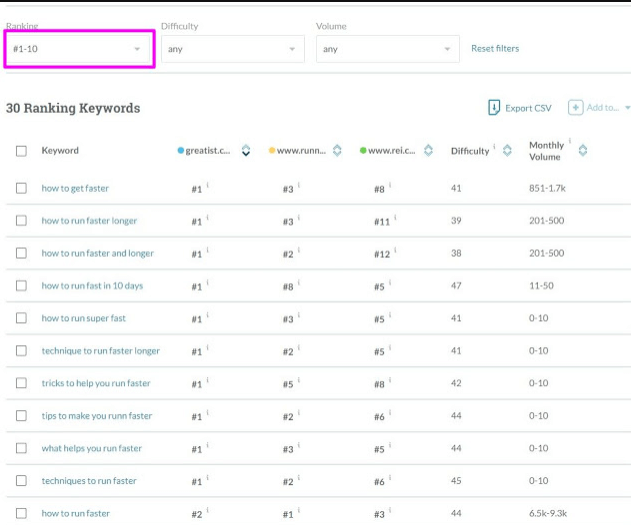Click 'tricks to help you run faster' link

95,383
